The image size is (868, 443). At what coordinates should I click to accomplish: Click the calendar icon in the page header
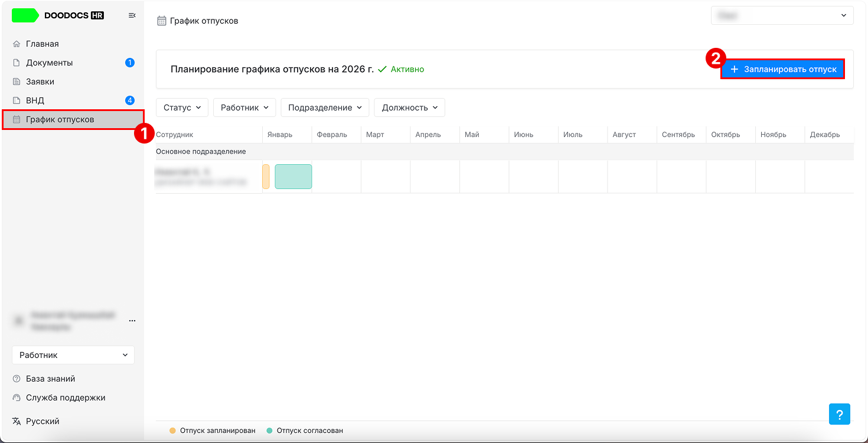pos(161,21)
